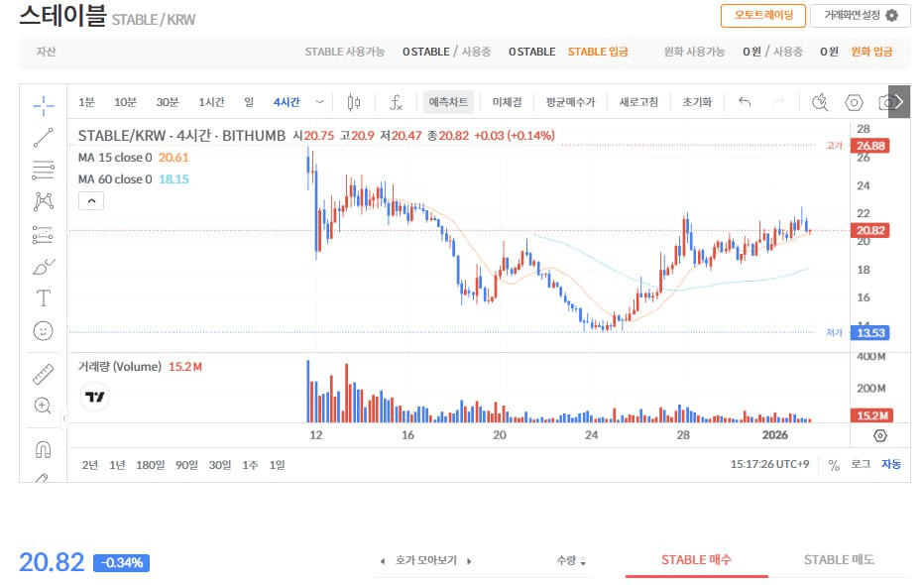Viewport: 924px width, 585px height.
Task: Switch to the STABLE 매도 tab
Action: pyautogui.click(x=838, y=559)
